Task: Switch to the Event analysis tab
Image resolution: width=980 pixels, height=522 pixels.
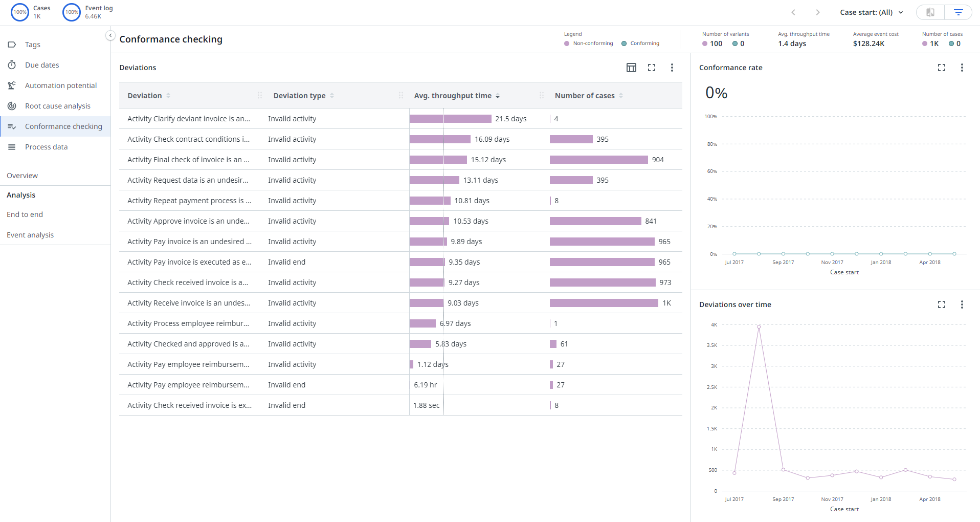Action: tap(30, 235)
